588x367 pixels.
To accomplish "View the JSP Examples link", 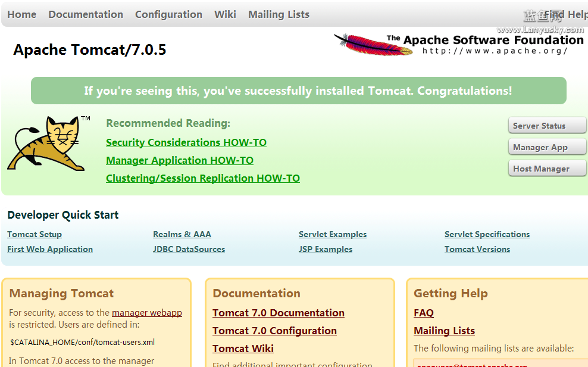I will pos(326,249).
